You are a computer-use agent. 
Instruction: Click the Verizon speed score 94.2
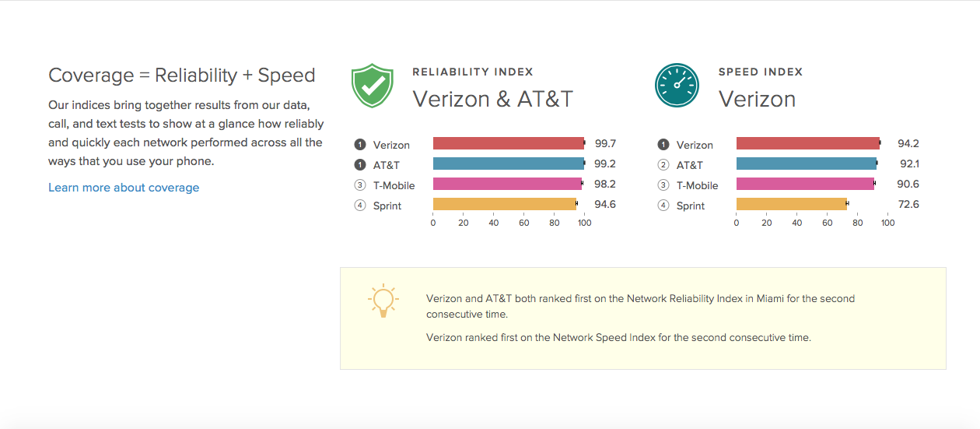coord(908,144)
